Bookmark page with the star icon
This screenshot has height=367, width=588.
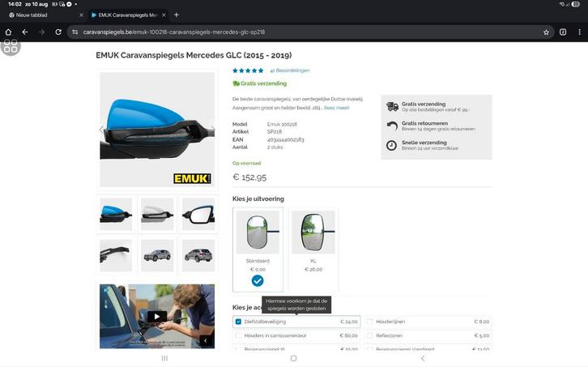pyautogui.click(x=546, y=32)
